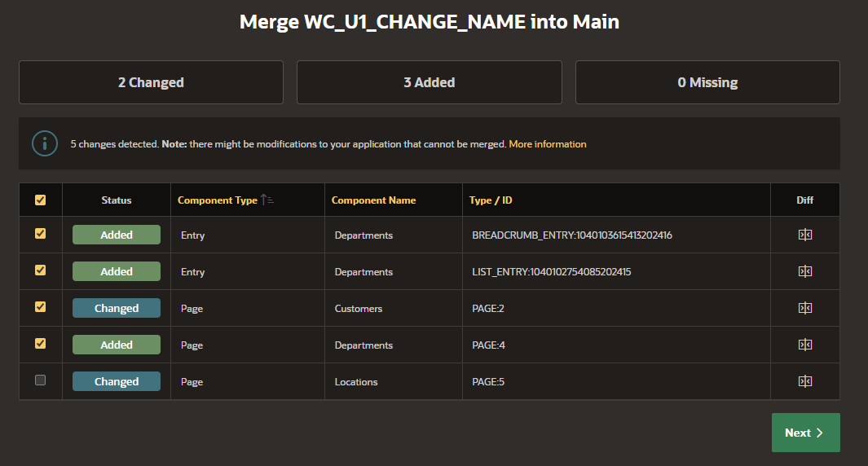Filter by the 3 Added card

coord(429,82)
